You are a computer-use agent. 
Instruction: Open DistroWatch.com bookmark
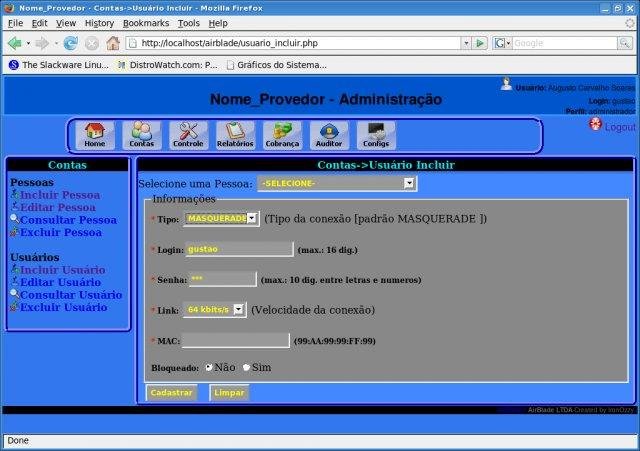168,65
